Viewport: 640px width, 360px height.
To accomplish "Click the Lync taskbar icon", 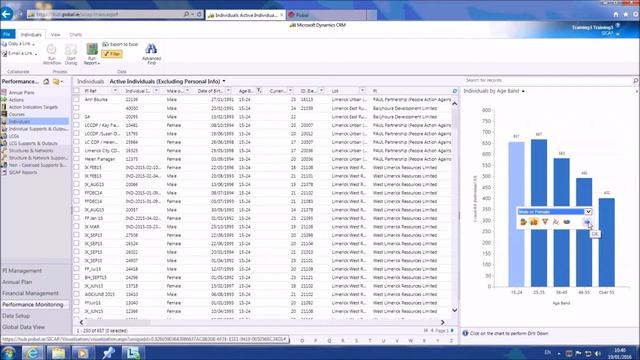I will coord(133,353).
